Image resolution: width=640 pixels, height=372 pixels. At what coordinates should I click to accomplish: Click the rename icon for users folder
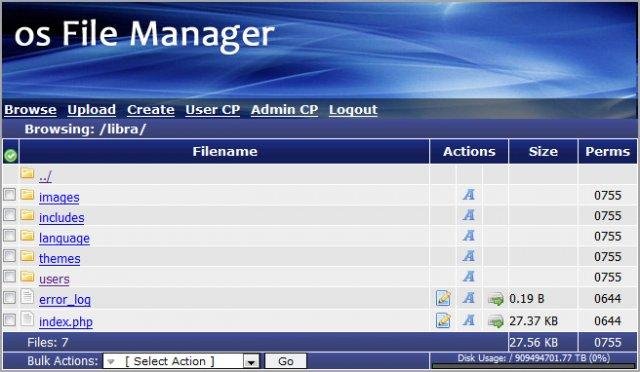[x=469, y=276]
